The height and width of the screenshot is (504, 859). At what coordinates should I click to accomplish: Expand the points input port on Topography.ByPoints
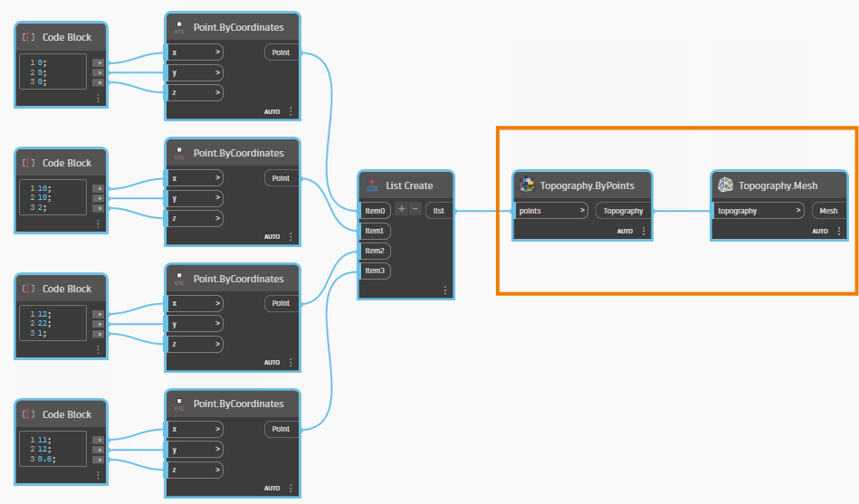pyautogui.click(x=582, y=211)
